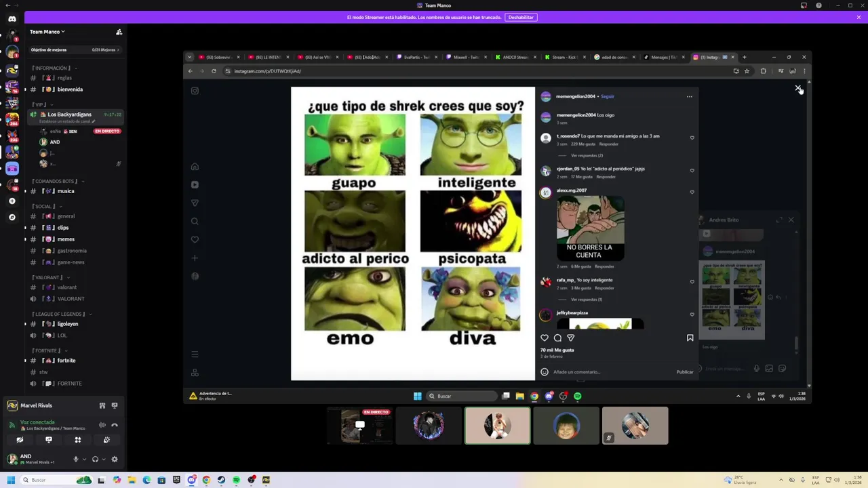868x488 pixels.
Task: Open headphone output options arrow
Action: coord(104,459)
